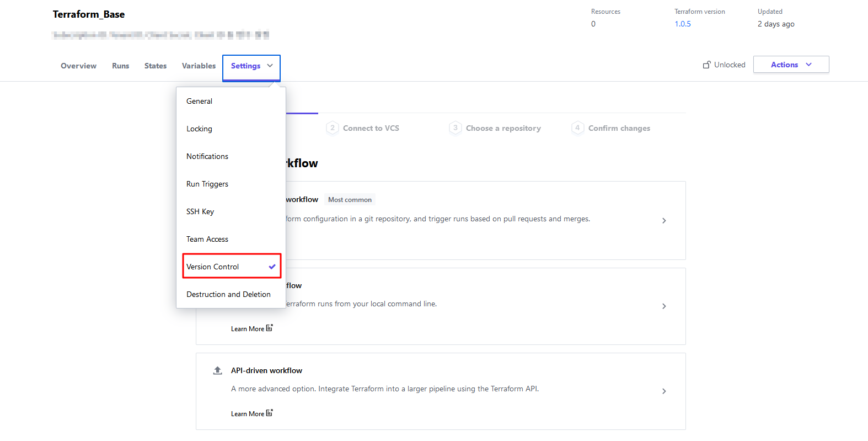Image resolution: width=868 pixels, height=441 pixels.
Task: Select the API-driven workflow title
Action: point(266,370)
